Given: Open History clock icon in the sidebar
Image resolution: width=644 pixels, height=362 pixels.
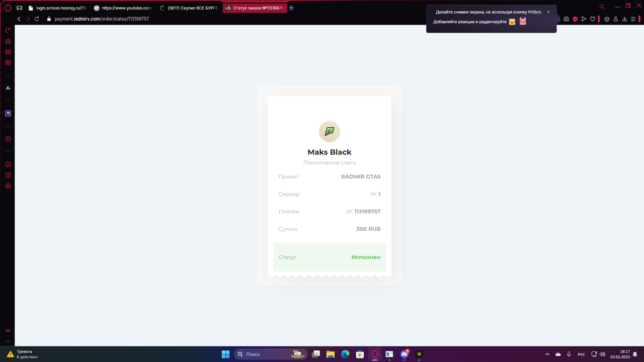Looking at the screenshot, I should click(x=8, y=164).
